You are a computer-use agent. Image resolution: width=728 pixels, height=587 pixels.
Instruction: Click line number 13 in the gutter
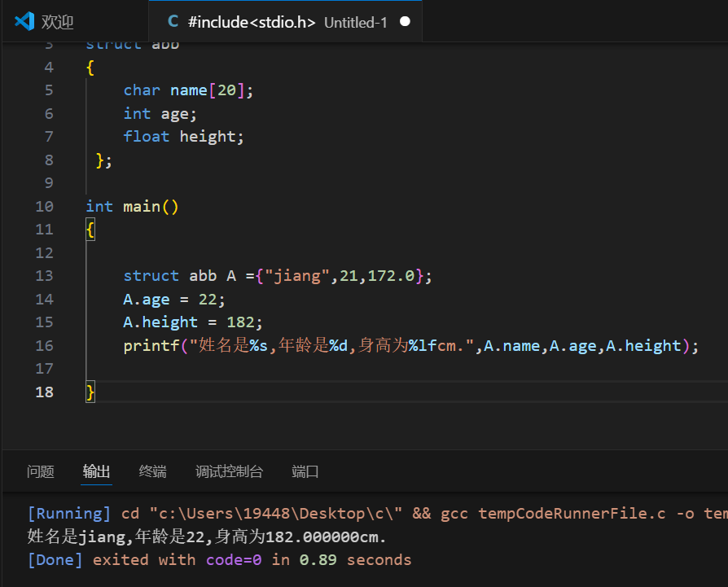(x=45, y=276)
